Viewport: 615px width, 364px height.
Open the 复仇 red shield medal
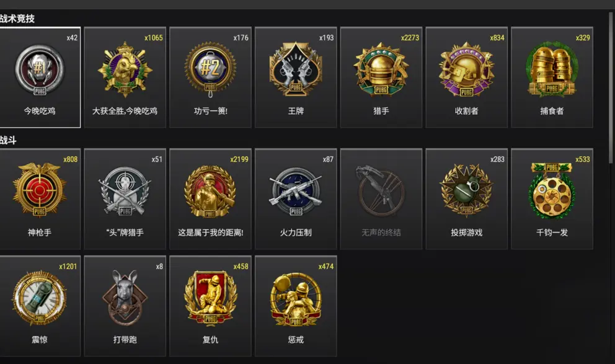[211, 306]
